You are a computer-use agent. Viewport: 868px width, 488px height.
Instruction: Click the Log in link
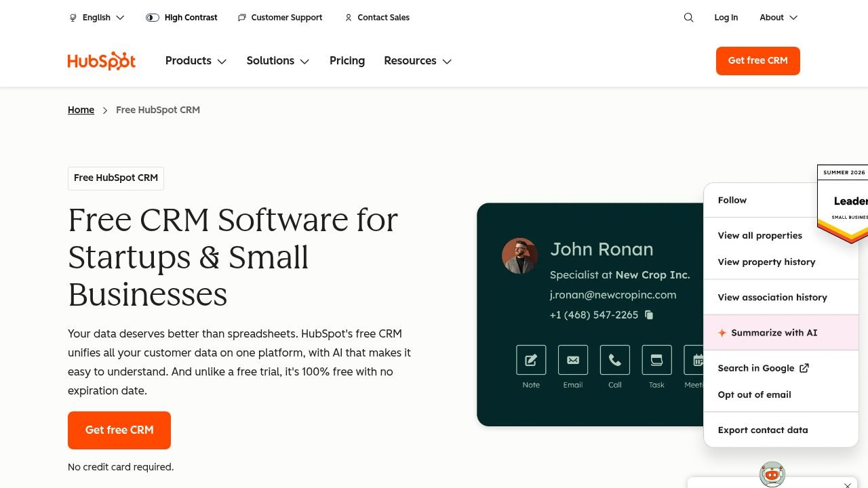[726, 18]
